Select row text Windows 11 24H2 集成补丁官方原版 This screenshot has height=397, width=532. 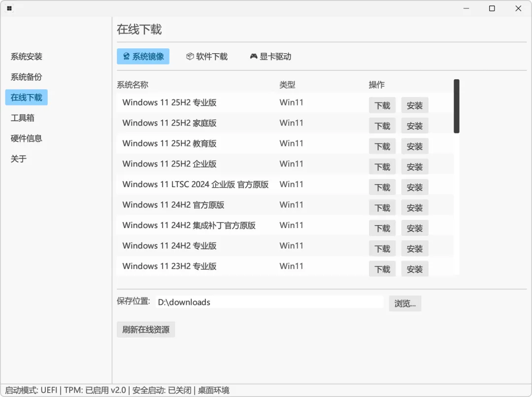pyautogui.click(x=189, y=225)
